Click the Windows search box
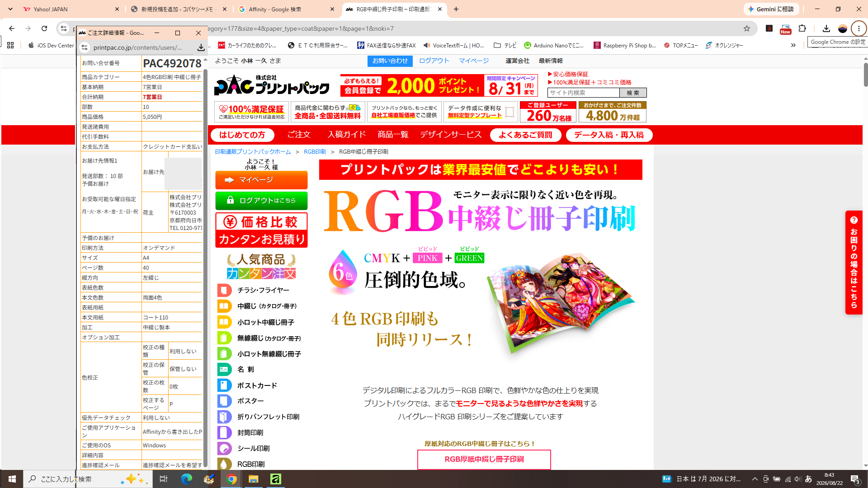 click(x=88, y=479)
